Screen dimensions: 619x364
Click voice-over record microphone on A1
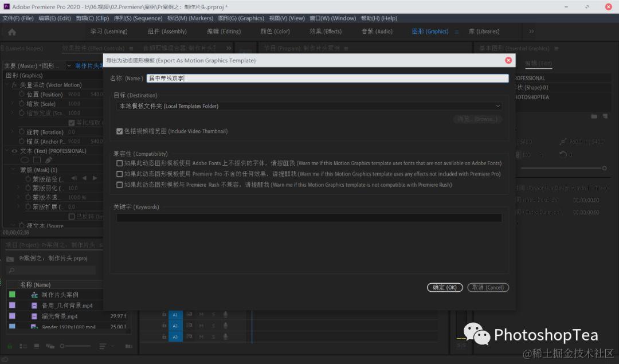click(225, 315)
